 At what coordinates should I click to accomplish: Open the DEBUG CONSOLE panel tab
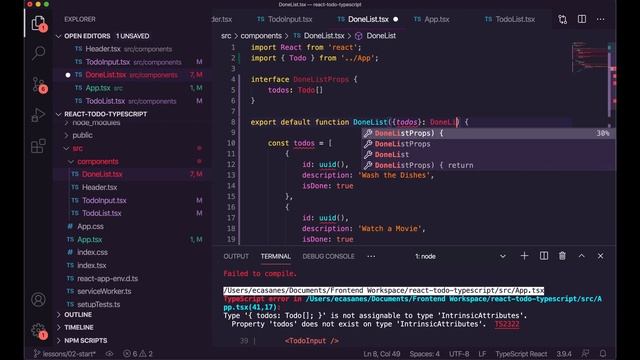[328, 256]
